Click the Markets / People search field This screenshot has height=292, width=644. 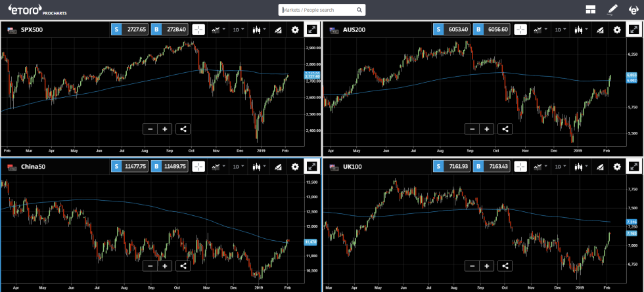point(319,10)
